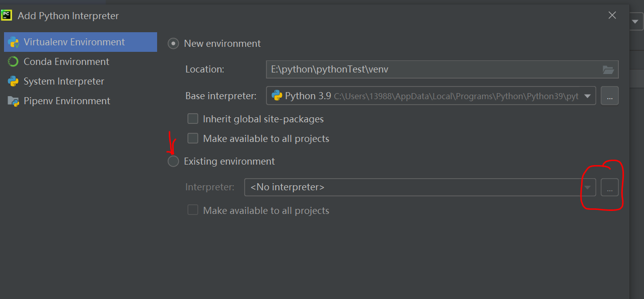The width and height of the screenshot is (644, 299).
Task: Expand Base interpreter list with arrow
Action: (x=588, y=96)
